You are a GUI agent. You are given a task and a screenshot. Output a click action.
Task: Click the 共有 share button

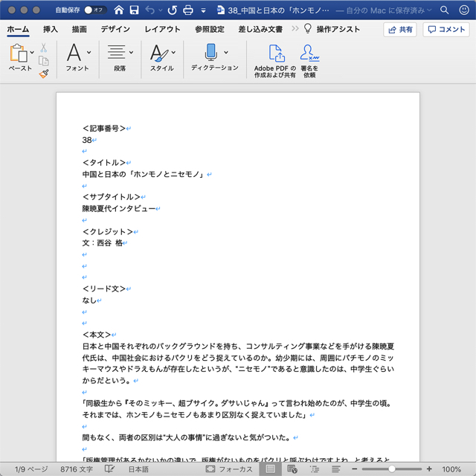[x=400, y=30]
